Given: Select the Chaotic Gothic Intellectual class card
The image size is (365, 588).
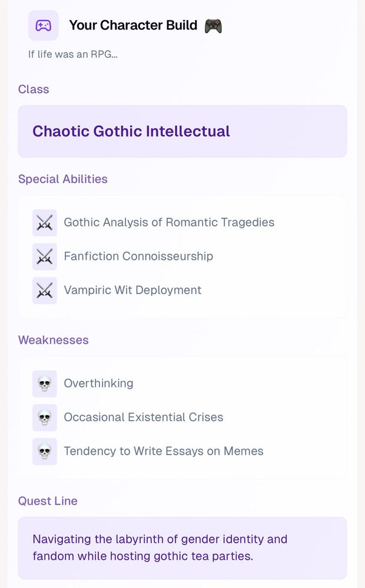Looking at the screenshot, I should pyautogui.click(x=182, y=131).
